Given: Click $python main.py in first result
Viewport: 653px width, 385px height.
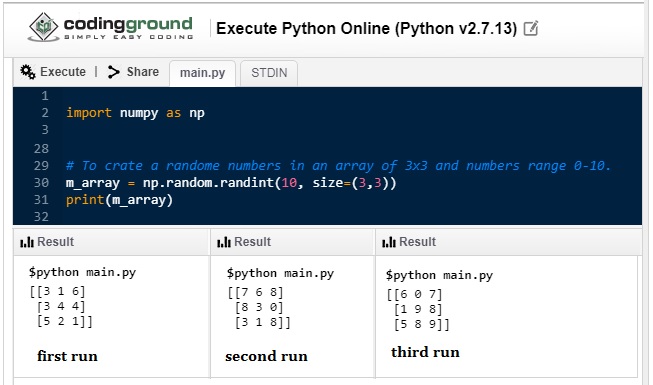Looking at the screenshot, I should coord(82,272).
